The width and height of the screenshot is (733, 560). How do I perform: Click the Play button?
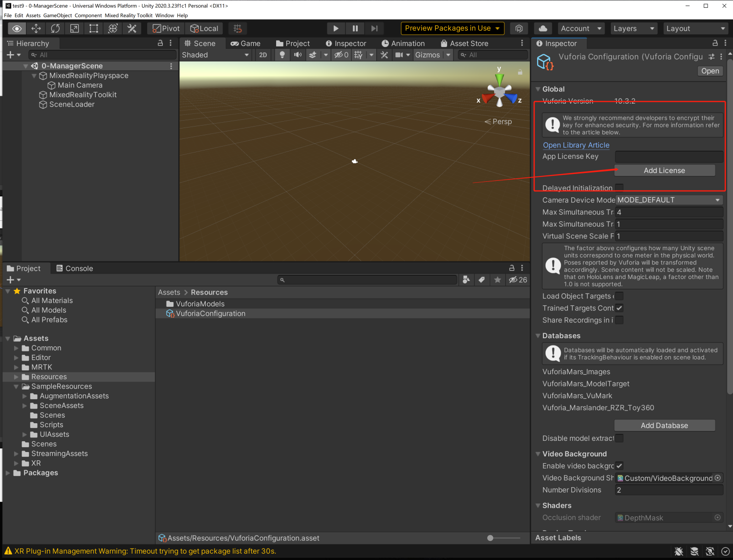(335, 28)
